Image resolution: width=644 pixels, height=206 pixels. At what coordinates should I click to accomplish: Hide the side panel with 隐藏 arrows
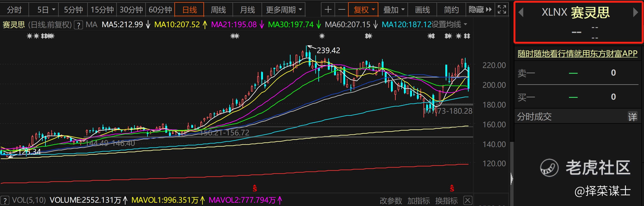pyautogui.click(x=480, y=10)
